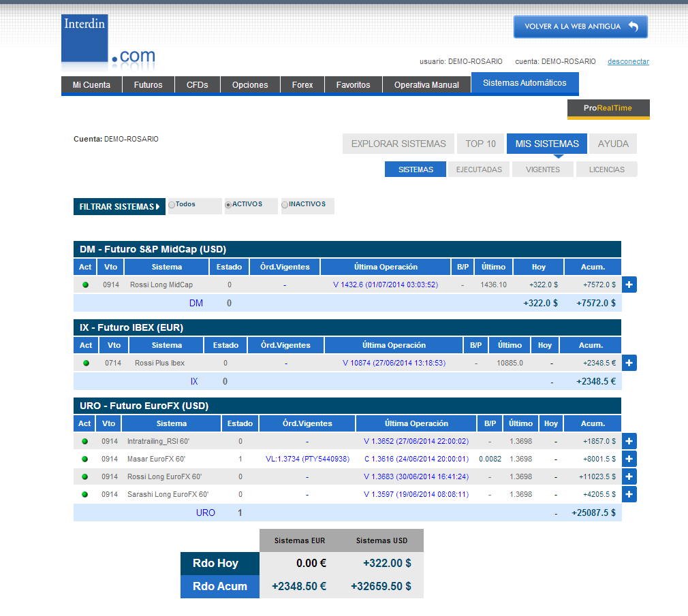Open last operation V 1.3652 link

[416, 442]
